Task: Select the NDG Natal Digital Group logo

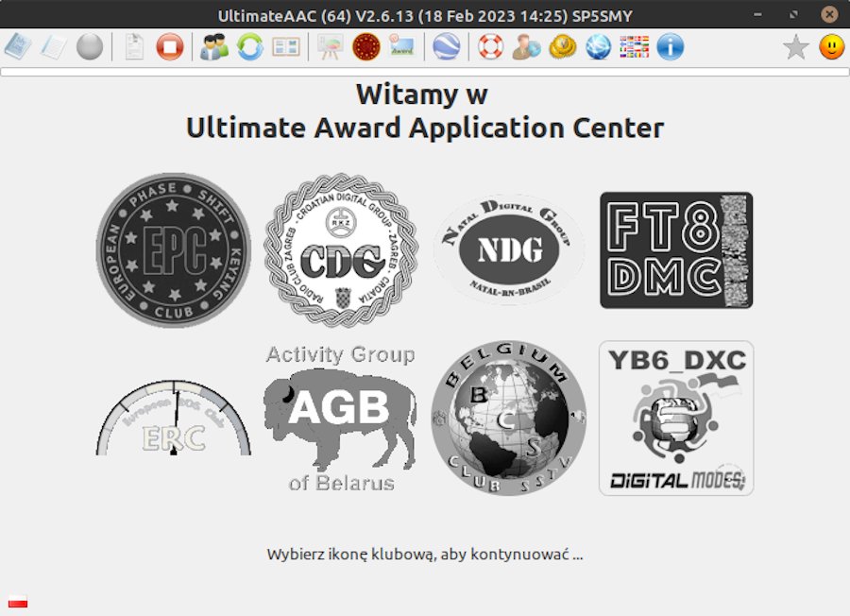Action: [508, 250]
